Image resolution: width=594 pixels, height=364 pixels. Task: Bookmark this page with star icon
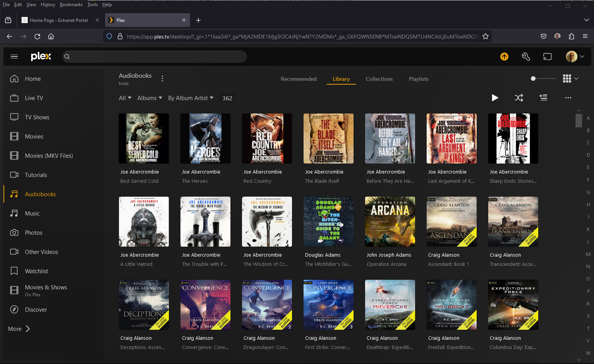click(x=486, y=37)
